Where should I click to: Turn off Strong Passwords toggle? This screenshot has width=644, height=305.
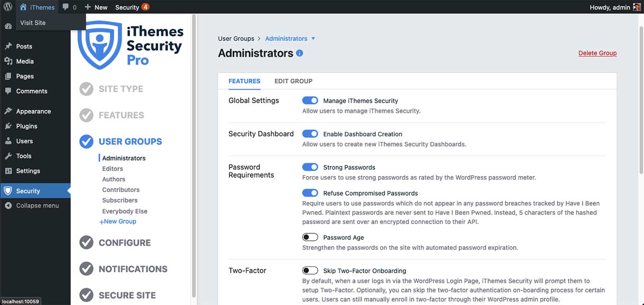pyautogui.click(x=310, y=167)
